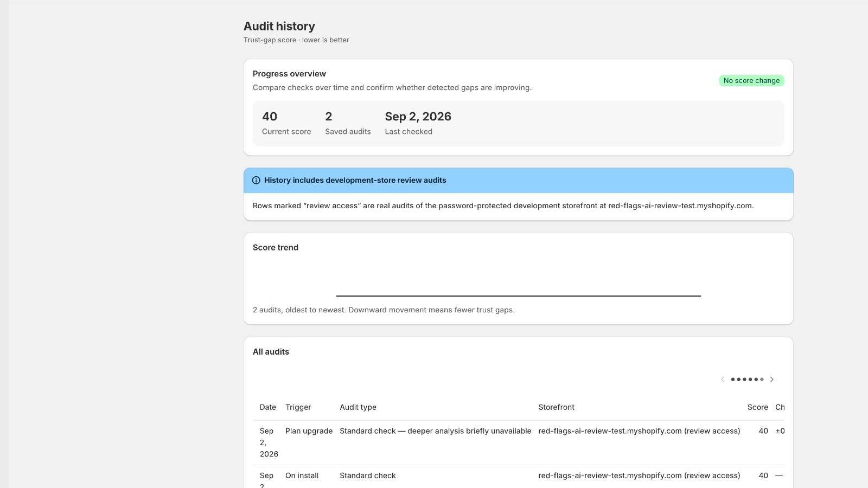Click the Current score value 40
This screenshot has height=488, width=868.
point(270,117)
